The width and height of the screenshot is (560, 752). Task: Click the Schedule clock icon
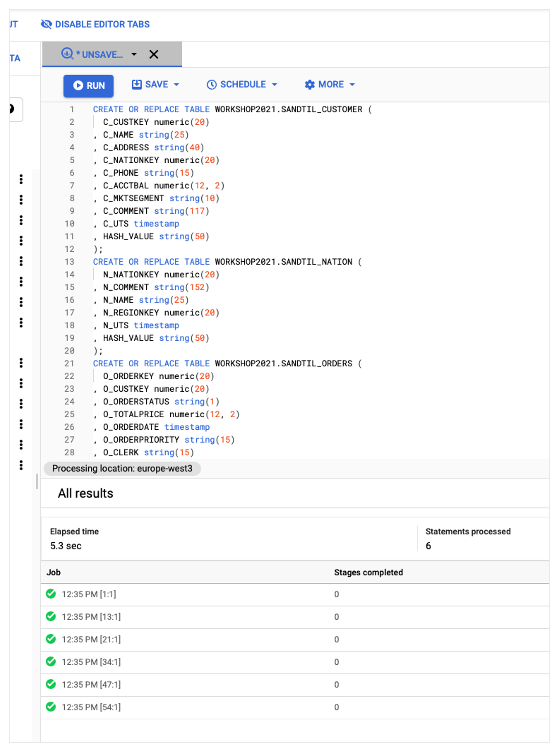pos(212,85)
